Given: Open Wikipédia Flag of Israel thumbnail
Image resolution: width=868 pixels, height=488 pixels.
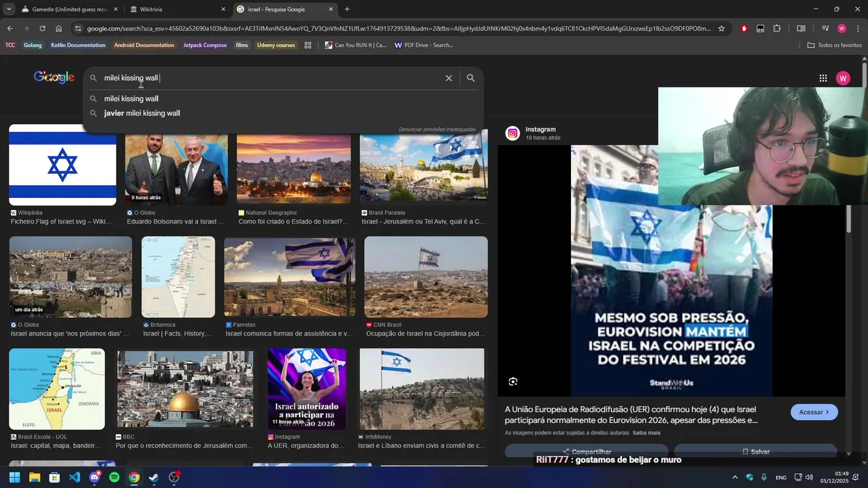Looking at the screenshot, I should (x=62, y=165).
